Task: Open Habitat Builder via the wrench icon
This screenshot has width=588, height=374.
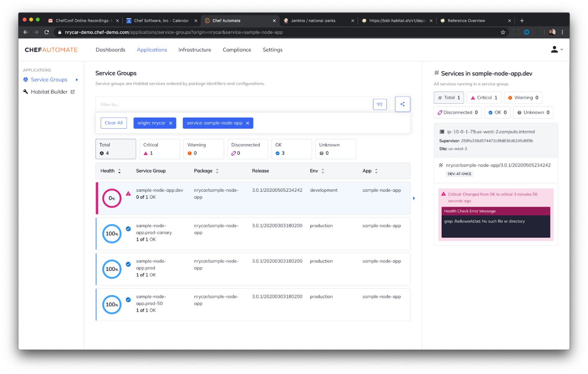Action: (x=25, y=92)
